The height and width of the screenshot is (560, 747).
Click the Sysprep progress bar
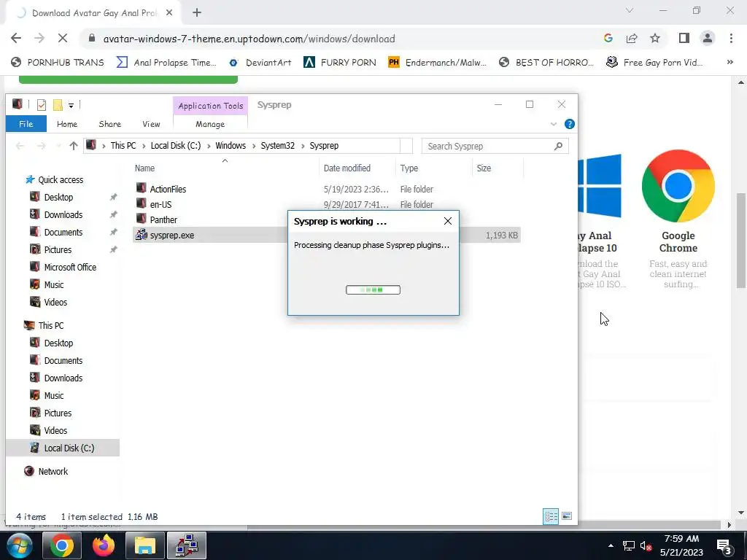tap(373, 289)
